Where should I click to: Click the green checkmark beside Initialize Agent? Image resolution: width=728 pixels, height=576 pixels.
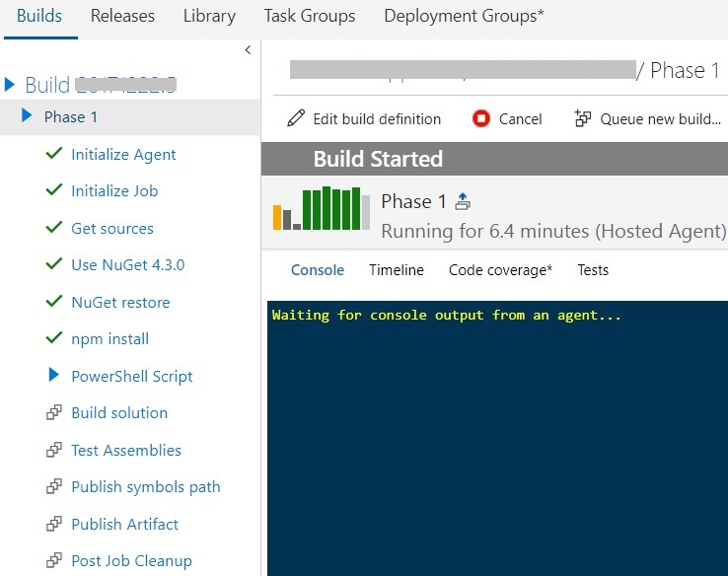pos(54,154)
